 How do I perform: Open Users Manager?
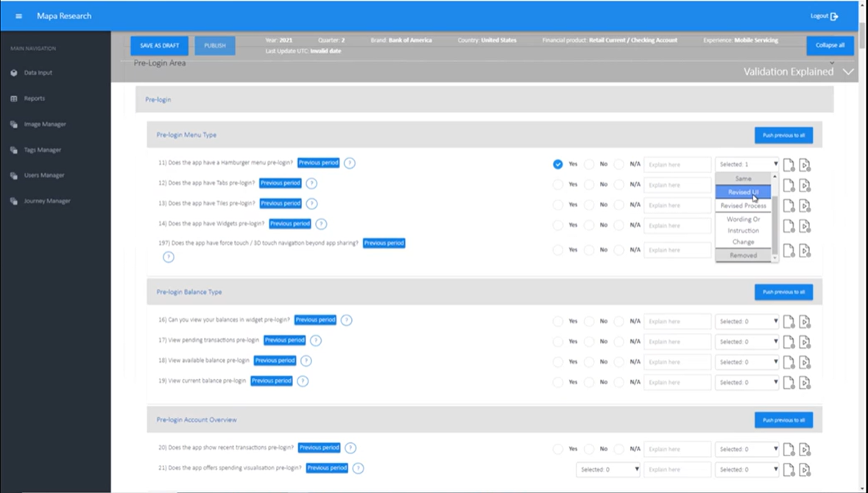click(43, 175)
